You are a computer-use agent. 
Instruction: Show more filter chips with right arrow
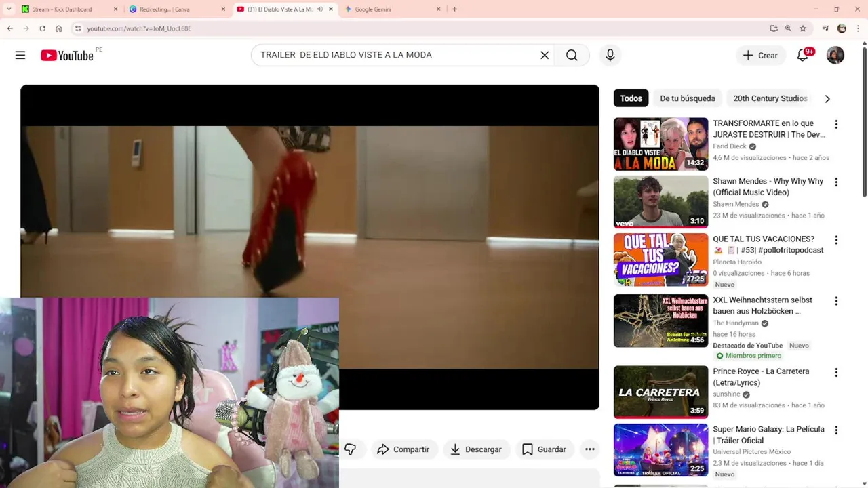(827, 99)
